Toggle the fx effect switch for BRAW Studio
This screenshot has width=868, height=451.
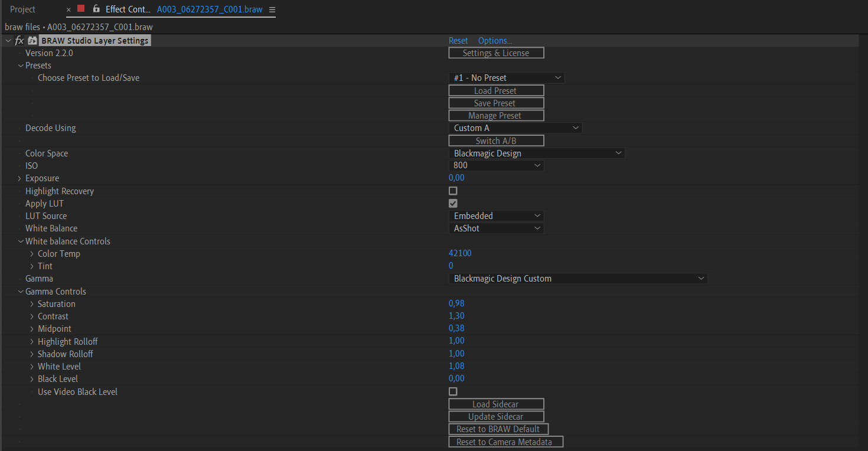tap(19, 41)
